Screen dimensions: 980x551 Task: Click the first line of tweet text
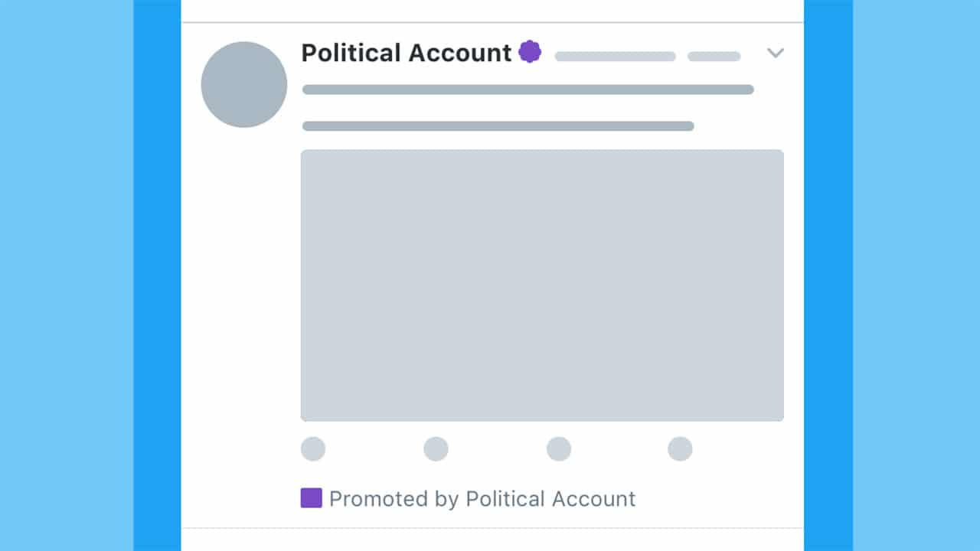click(528, 90)
